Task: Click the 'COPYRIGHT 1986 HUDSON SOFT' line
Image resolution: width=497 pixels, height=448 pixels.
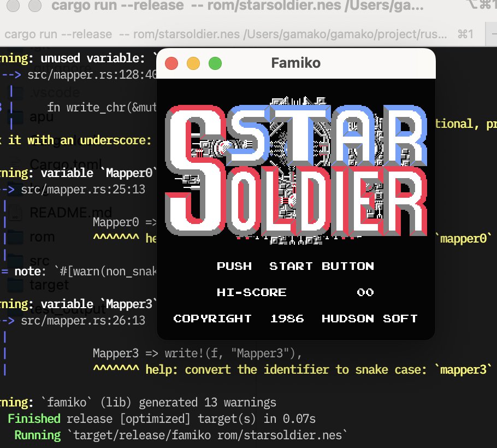Action: click(x=295, y=319)
